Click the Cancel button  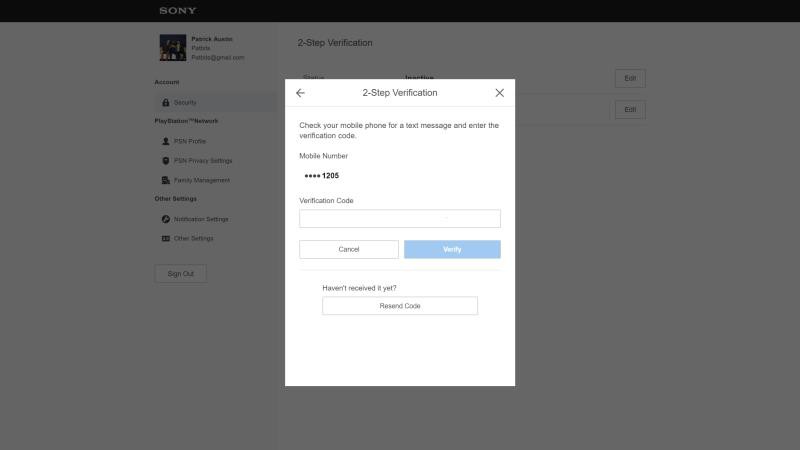tap(349, 249)
